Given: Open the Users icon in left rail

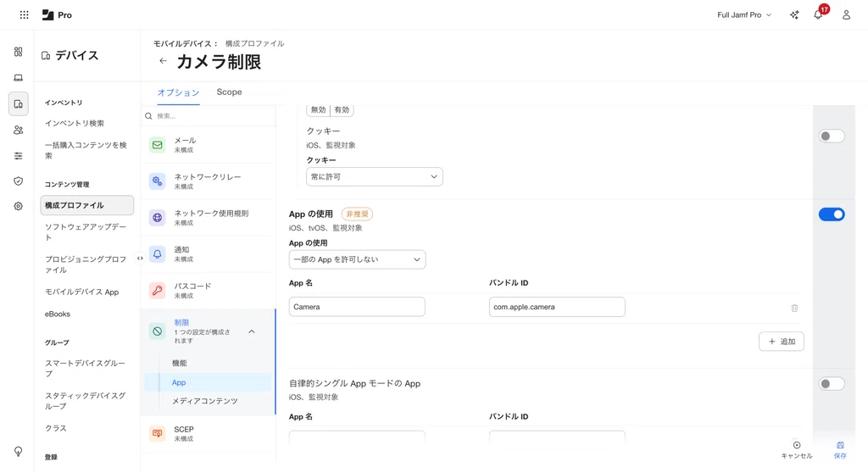Looking at the screenshot, I should tap(19, 130).
